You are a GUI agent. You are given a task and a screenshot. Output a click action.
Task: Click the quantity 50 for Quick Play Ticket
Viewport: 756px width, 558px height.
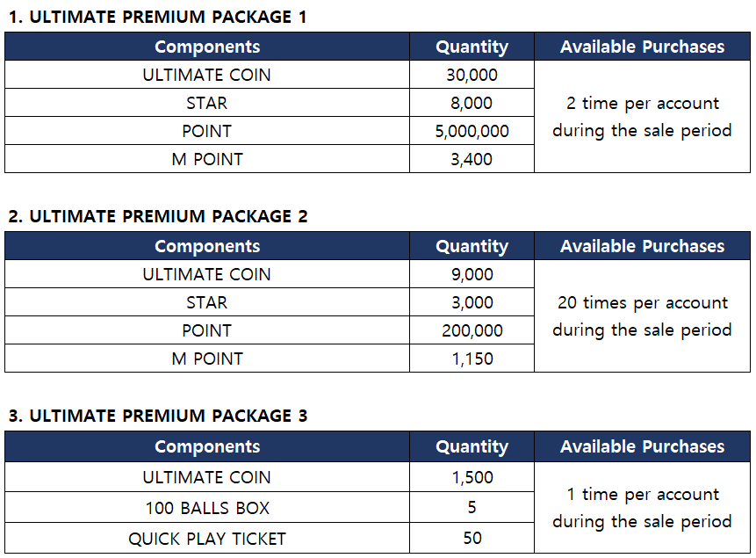(x=472, y=539)
